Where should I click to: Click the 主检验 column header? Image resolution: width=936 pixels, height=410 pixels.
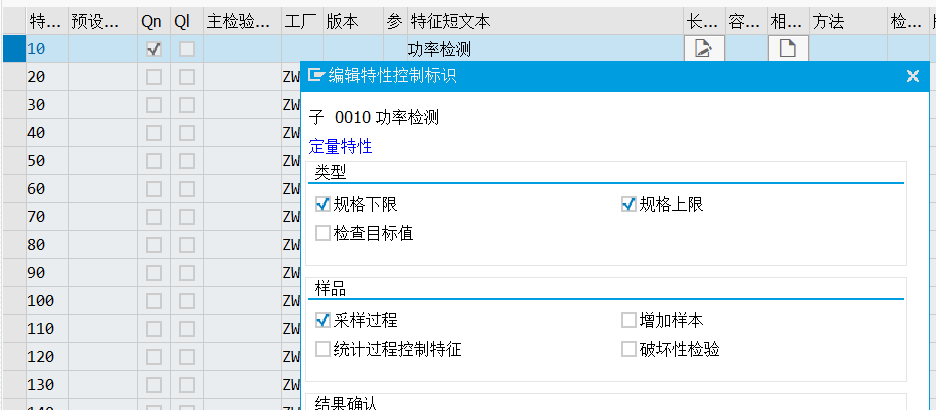(x=242, y=22)
